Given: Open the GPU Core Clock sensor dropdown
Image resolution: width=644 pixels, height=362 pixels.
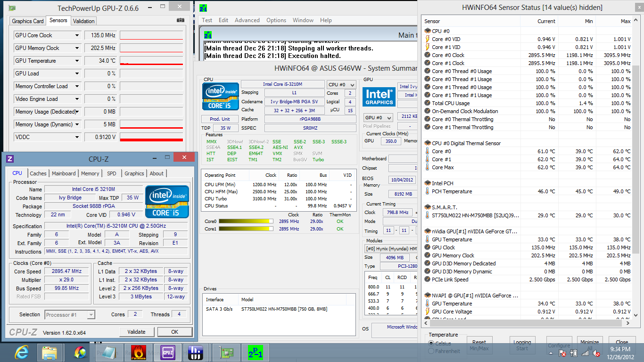Looking at the screenshot, I should pos(77,35).
